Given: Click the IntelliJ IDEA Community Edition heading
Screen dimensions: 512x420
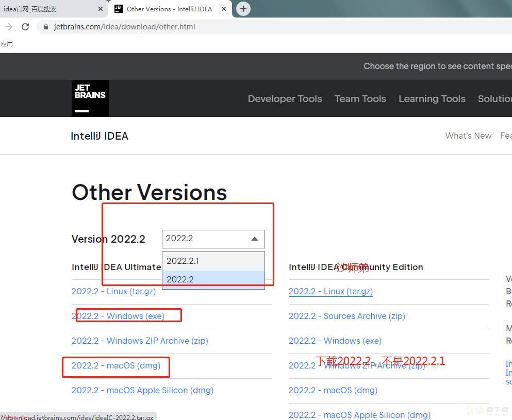Looking at the screenshot, I should click(x=356, y=267).
